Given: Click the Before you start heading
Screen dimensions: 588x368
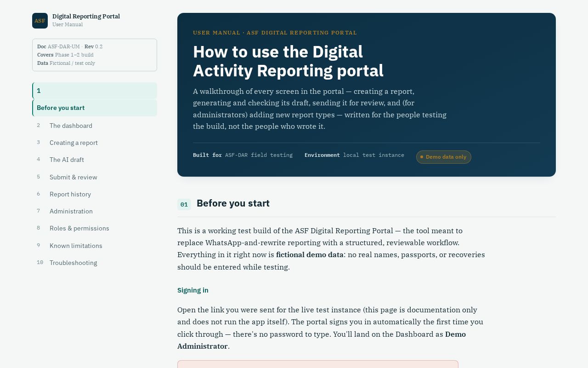Looking at the screenshot, I should [x=233, y=203].
